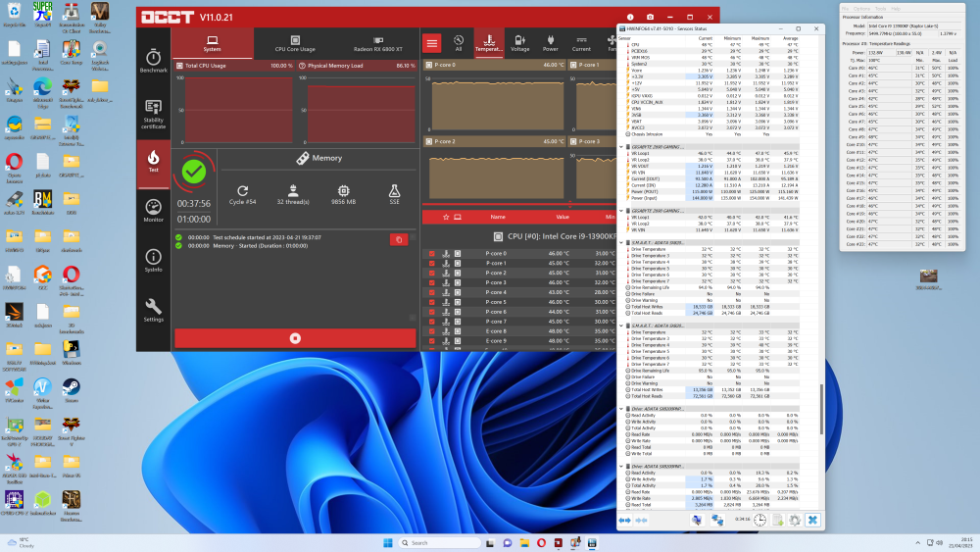This screenshot has width=980, height=552.
Task: Select the Voltage sensors tab
Action: click(x=519, y=43)
